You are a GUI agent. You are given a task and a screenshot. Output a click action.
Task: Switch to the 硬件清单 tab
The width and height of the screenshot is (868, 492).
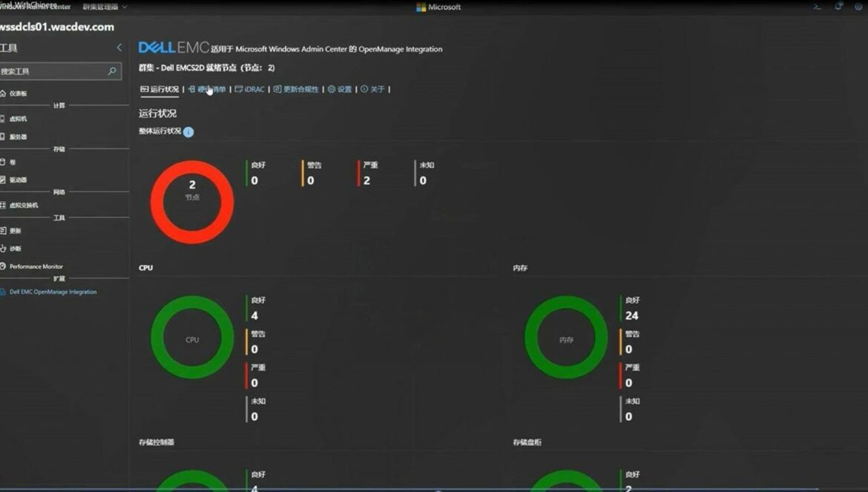tap(207, 89)
